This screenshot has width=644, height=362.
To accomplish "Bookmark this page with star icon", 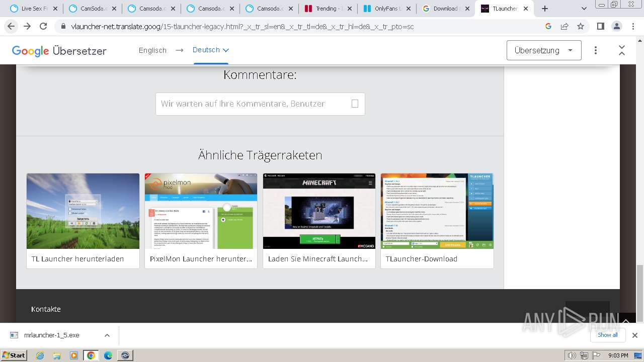I will [581, 26].
